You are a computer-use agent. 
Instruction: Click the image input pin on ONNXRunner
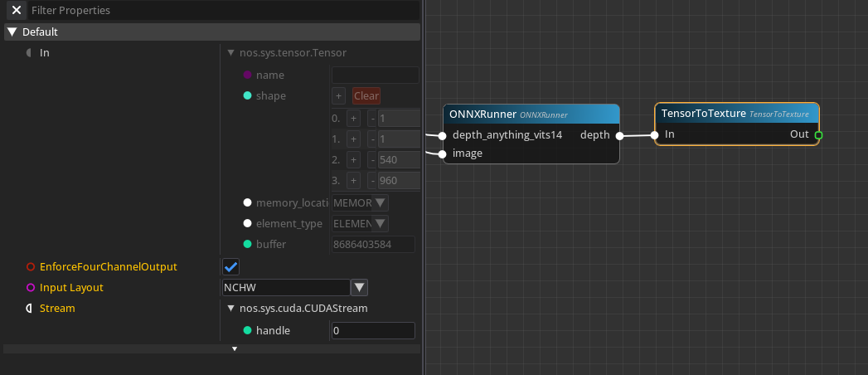click(x=442, y=154)
